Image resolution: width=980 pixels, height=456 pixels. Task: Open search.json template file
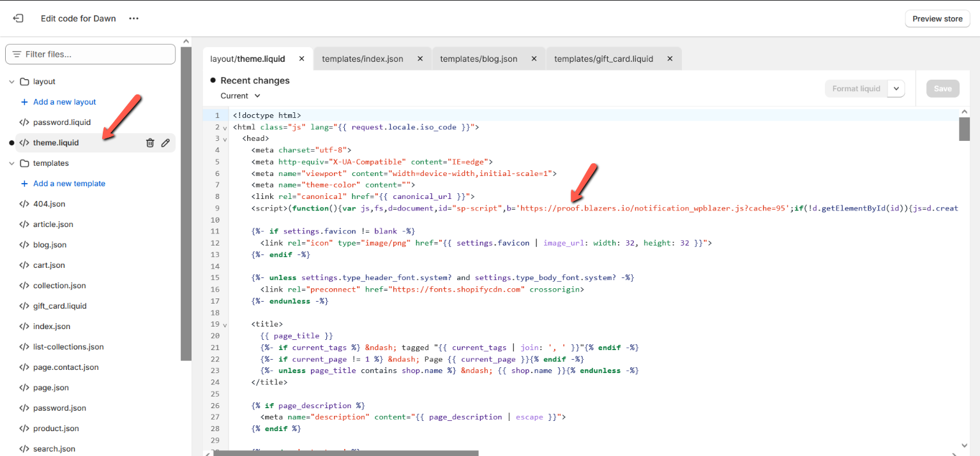pos(54,449)
